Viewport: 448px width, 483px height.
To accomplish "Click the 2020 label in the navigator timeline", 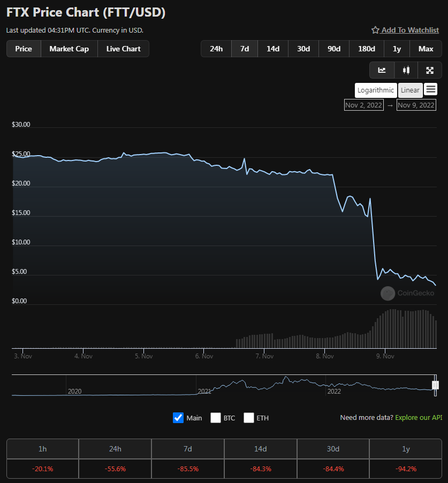I will pyautogui.click(x=74, y=391).
